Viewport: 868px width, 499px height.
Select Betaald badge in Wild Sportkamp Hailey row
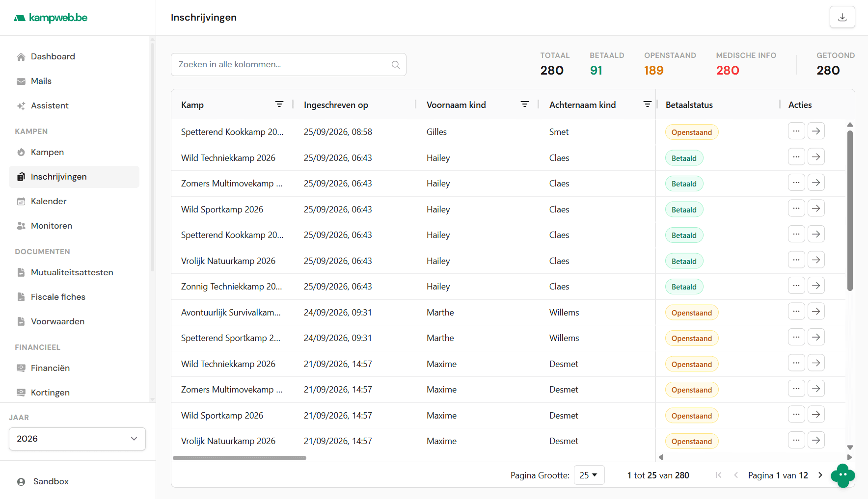point(684,210)
